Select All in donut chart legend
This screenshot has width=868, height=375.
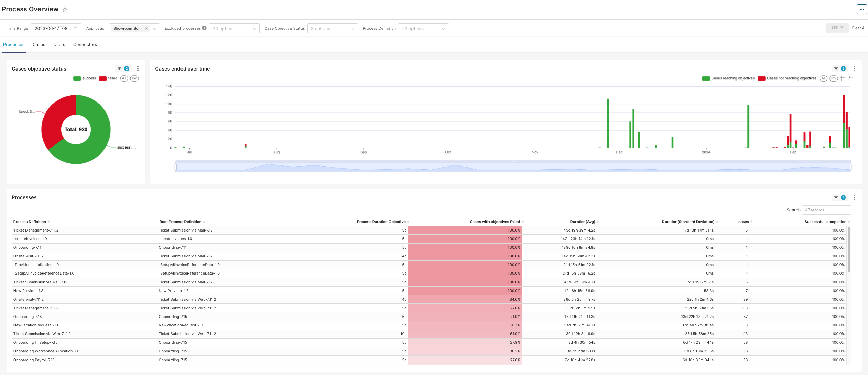[124, 78]
